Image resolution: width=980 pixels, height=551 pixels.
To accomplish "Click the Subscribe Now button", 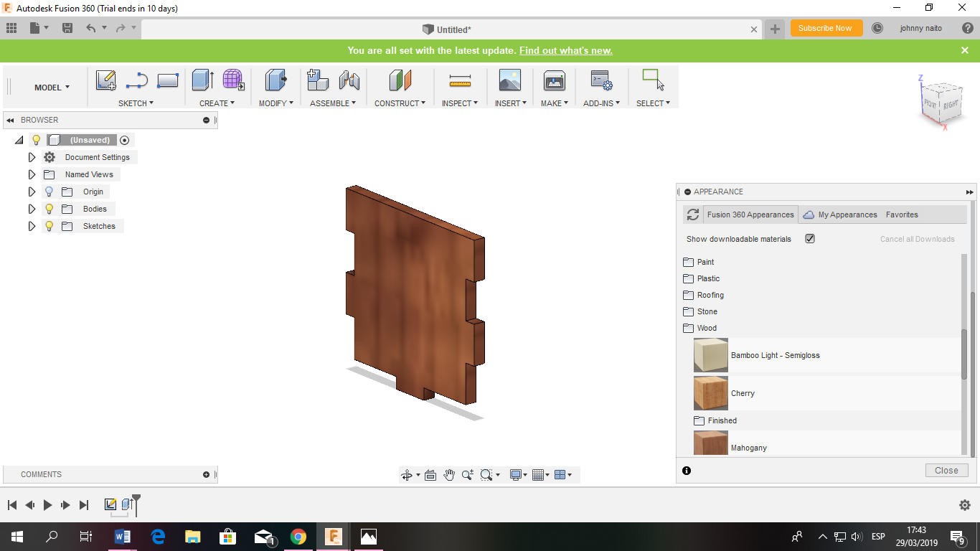I will coord(825,28).
